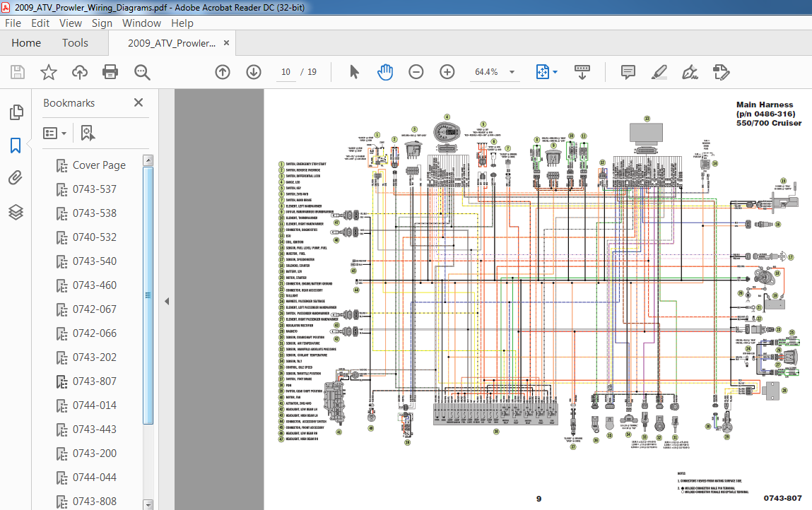Click the fit page tool icon

coord(542,72)
